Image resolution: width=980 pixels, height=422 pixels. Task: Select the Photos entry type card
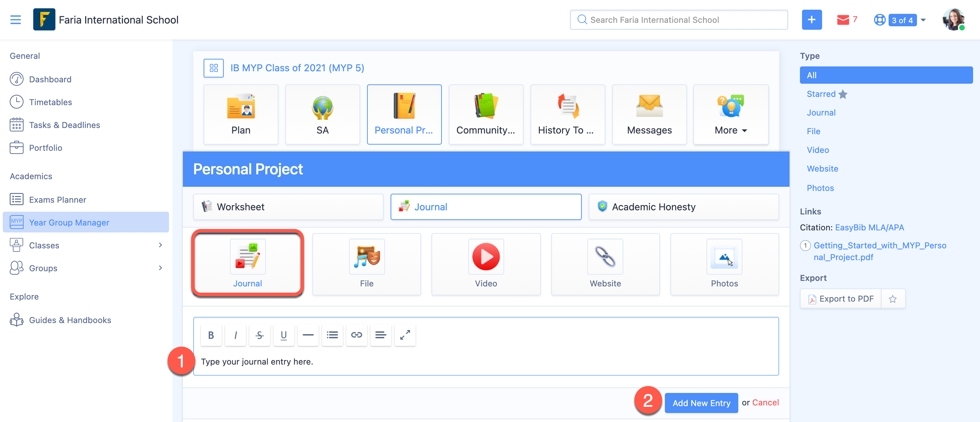tap(724, 264)
